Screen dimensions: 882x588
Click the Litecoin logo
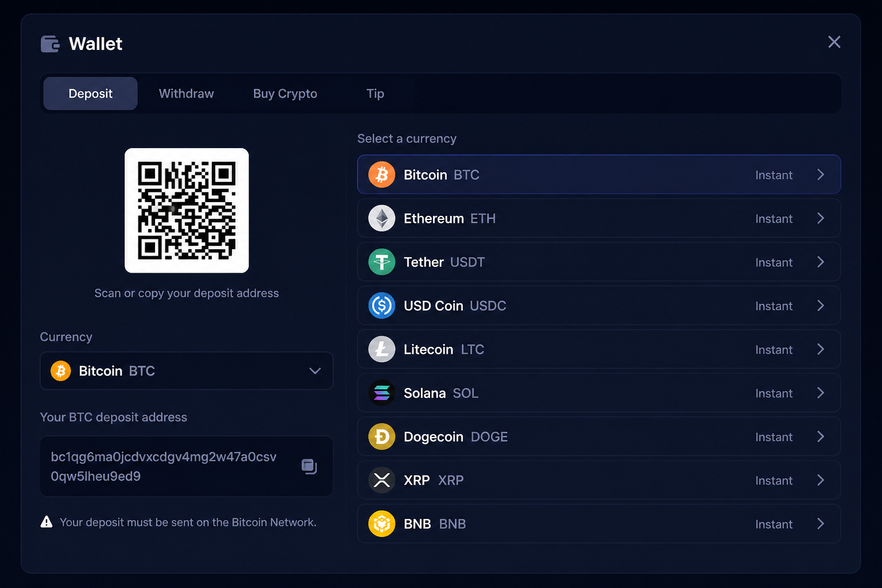coord(382,349)
